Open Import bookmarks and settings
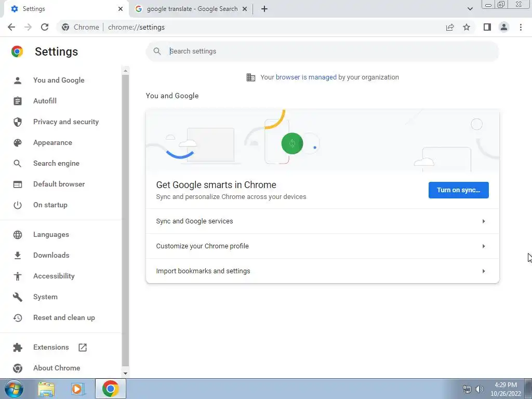Viewport: 532px width, 399px height. [322, 271]
